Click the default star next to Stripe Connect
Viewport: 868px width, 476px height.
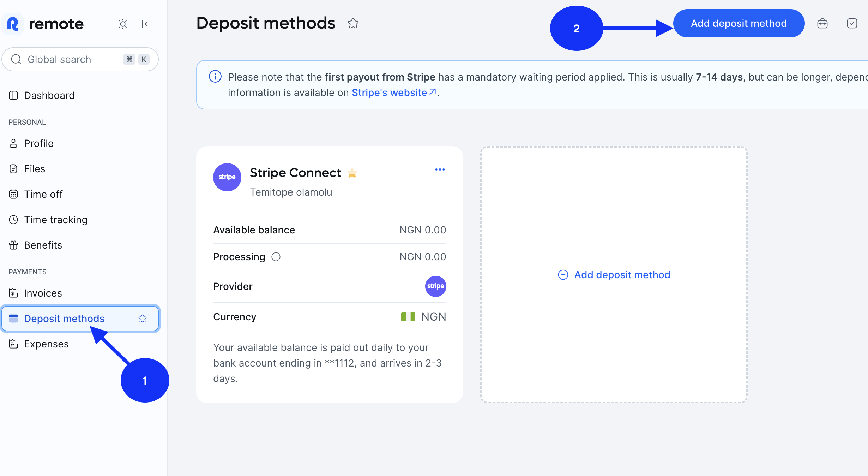(x=352, y=173)
